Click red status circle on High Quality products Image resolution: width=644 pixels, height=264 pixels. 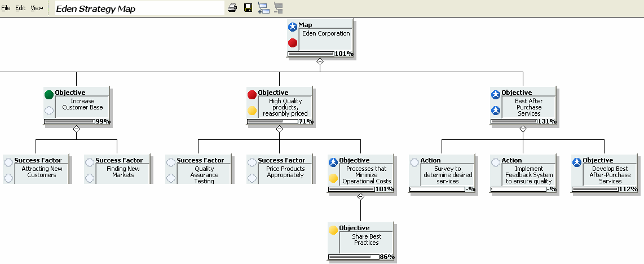(x=252, y=95)
